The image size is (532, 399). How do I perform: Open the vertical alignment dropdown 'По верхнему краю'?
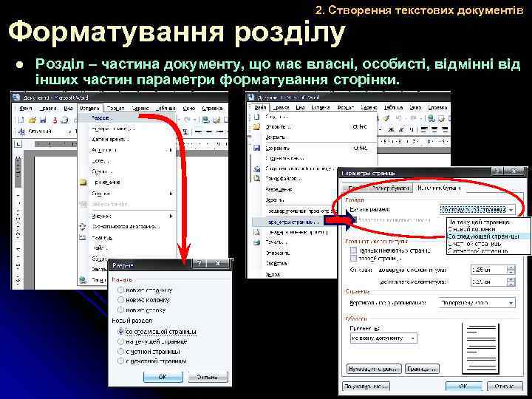477,303
